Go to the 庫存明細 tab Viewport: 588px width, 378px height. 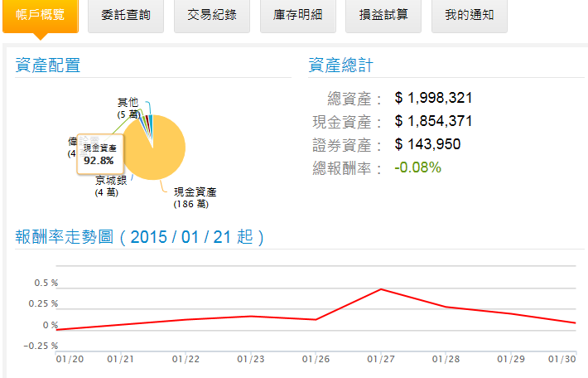click(297, 16)
